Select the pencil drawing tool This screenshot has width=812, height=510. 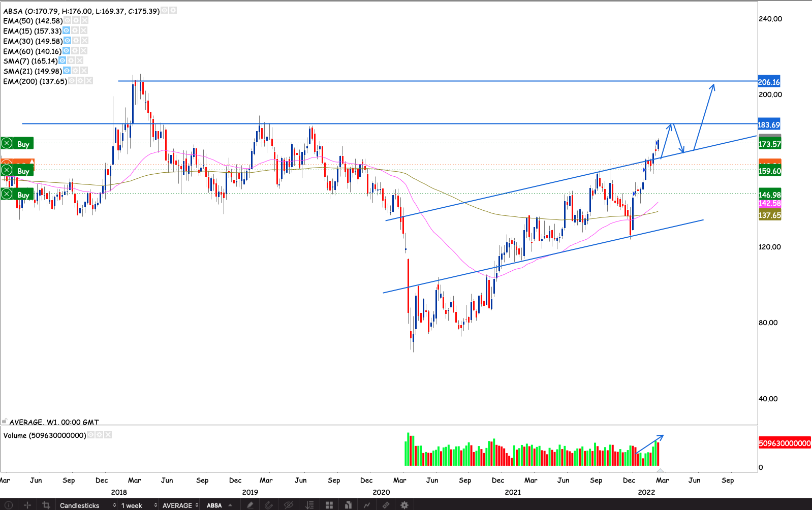click(250, 505)
